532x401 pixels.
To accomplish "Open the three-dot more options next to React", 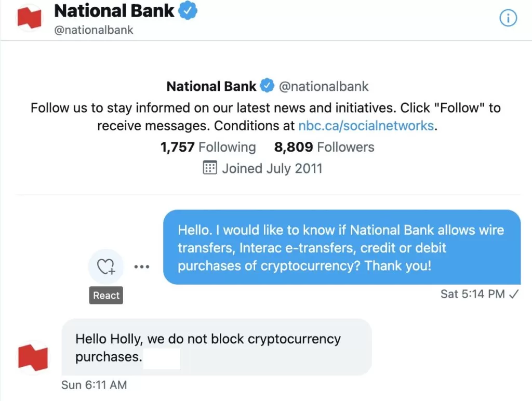I will [x=141, y=266].
